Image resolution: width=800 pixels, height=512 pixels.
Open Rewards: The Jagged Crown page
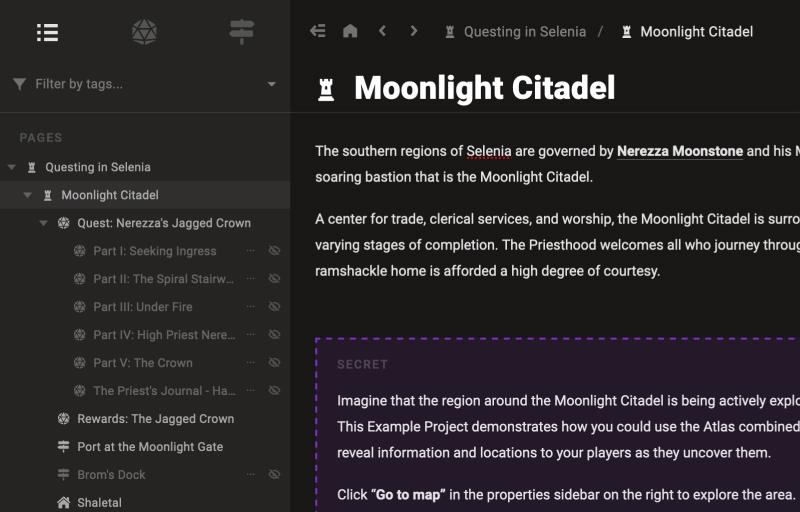coord(155,419)
